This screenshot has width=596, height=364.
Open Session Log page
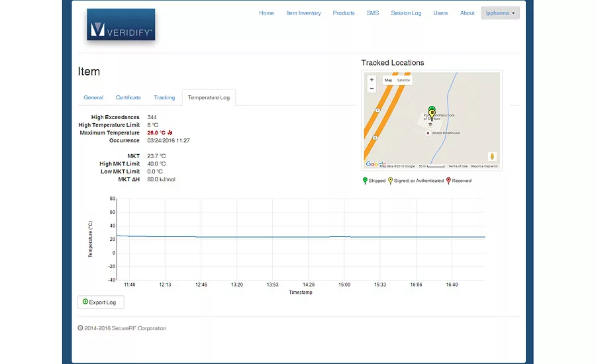406,13
